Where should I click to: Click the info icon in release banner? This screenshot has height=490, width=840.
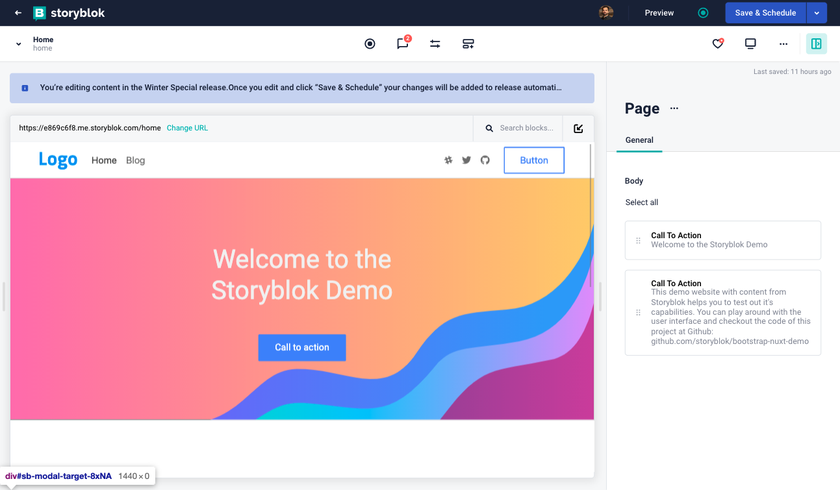coord(25,88)
